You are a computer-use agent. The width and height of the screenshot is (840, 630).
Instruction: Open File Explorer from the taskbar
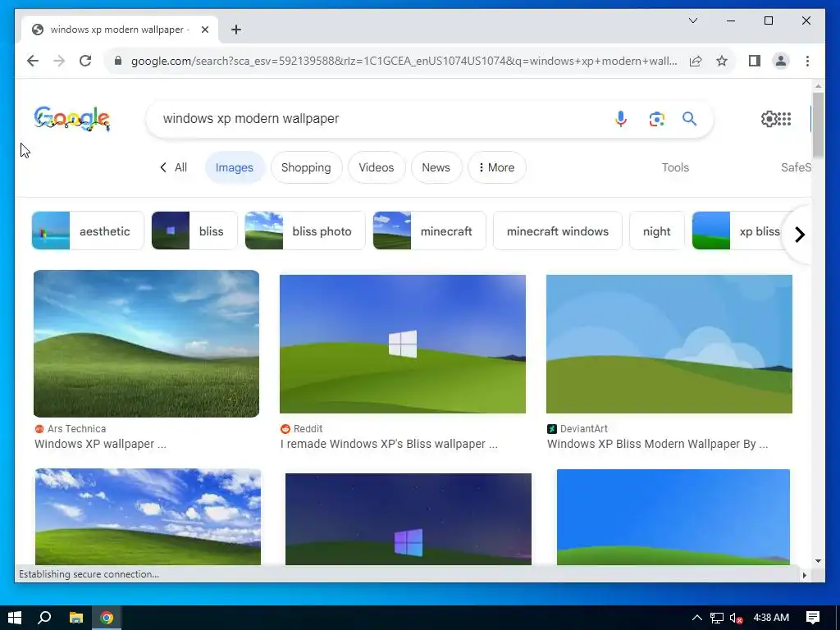76,618
